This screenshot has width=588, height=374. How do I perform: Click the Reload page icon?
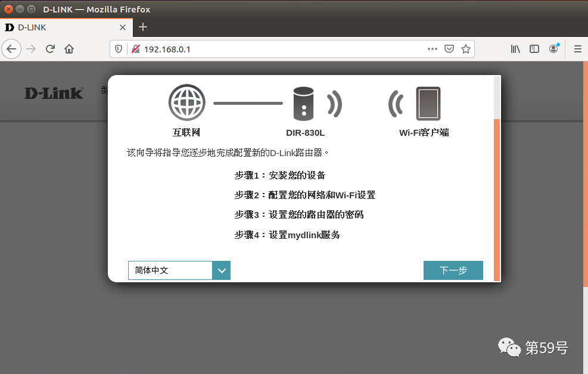[x=50, y=49]
